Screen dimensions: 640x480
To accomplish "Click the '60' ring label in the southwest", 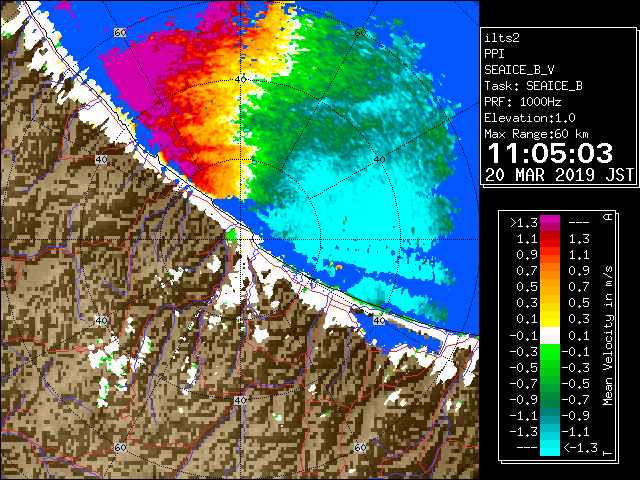I will [120, 447].
